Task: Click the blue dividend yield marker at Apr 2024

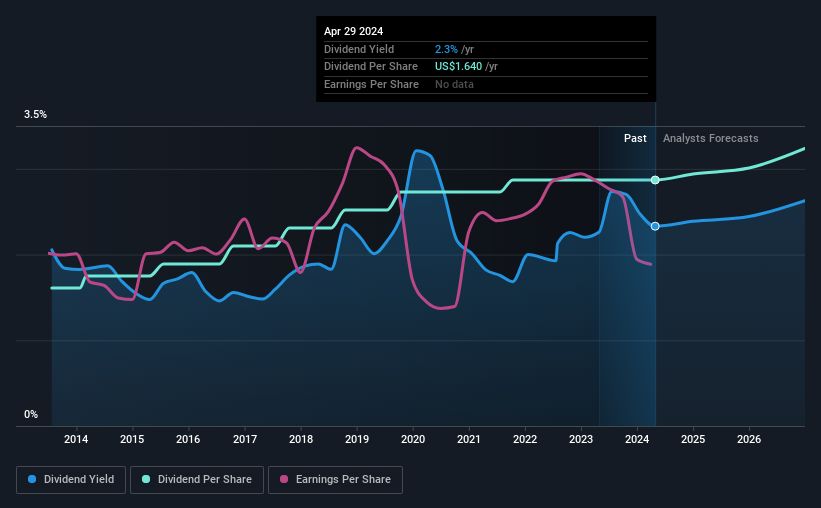Action: 655,226
